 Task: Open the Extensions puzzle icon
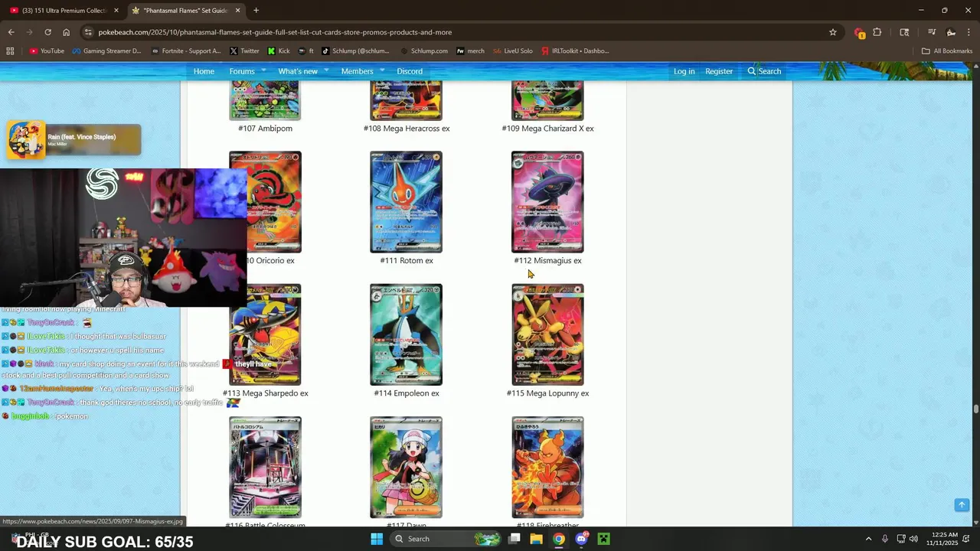coord(877,32)
